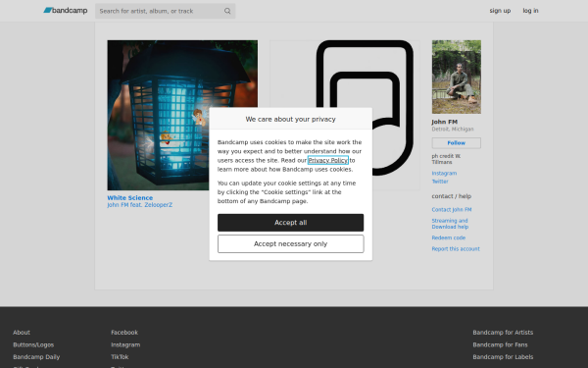Open the About footer link
The width and height of the screenshot is (588, 368).
tap(22, 333)
